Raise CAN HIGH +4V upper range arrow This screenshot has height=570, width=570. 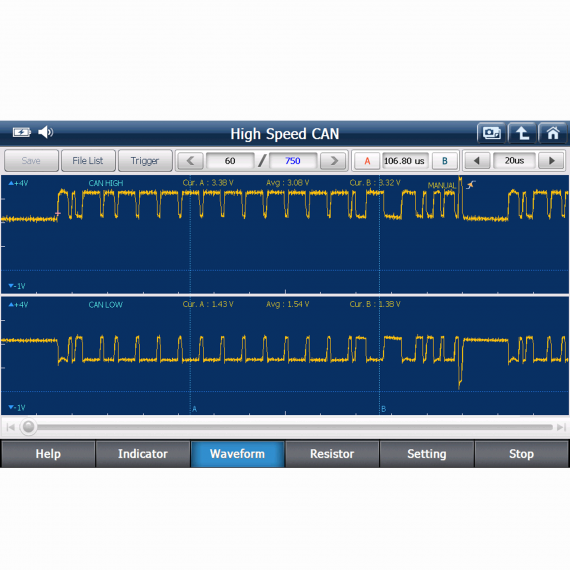pyautogui.click(x=11, y=183)
